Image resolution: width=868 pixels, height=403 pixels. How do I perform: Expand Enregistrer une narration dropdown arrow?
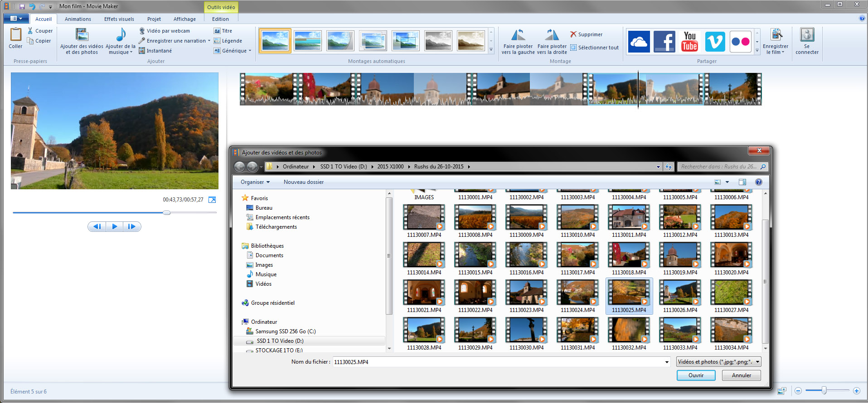pos(209,41)
